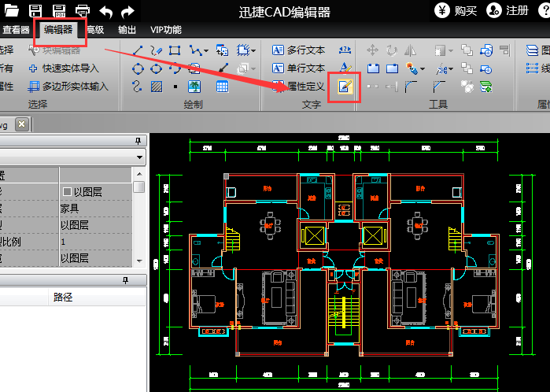This screenshot has height=392, width=550.
Task: Click the color swatch beside 以图层
Action: click(67, 191)
